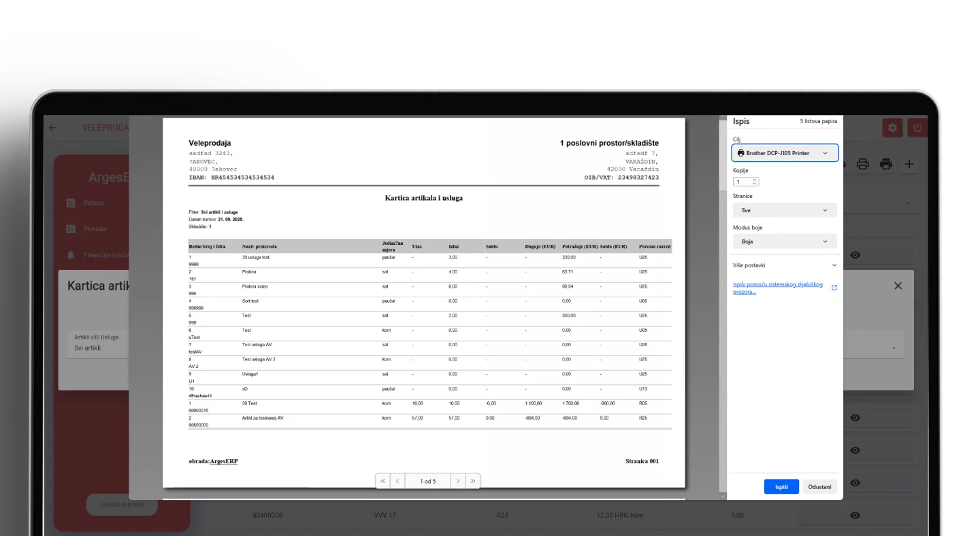Jump to first page of print preview
This screenshot has height=536, width=980.
pyautogui.click(x=382, y=481)
